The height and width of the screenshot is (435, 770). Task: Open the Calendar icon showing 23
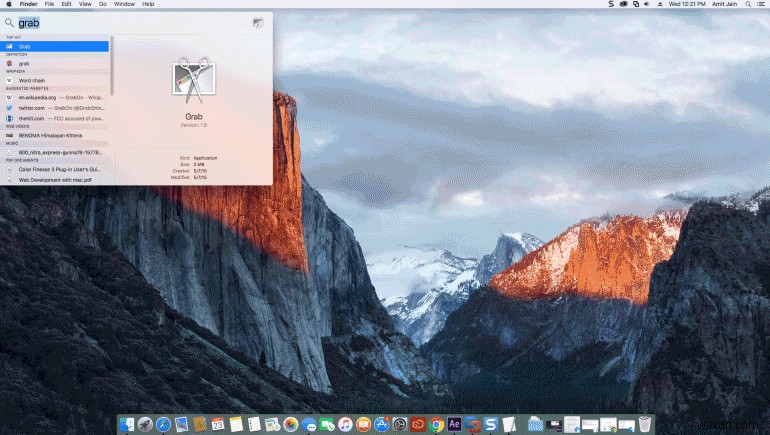(218, 424)
